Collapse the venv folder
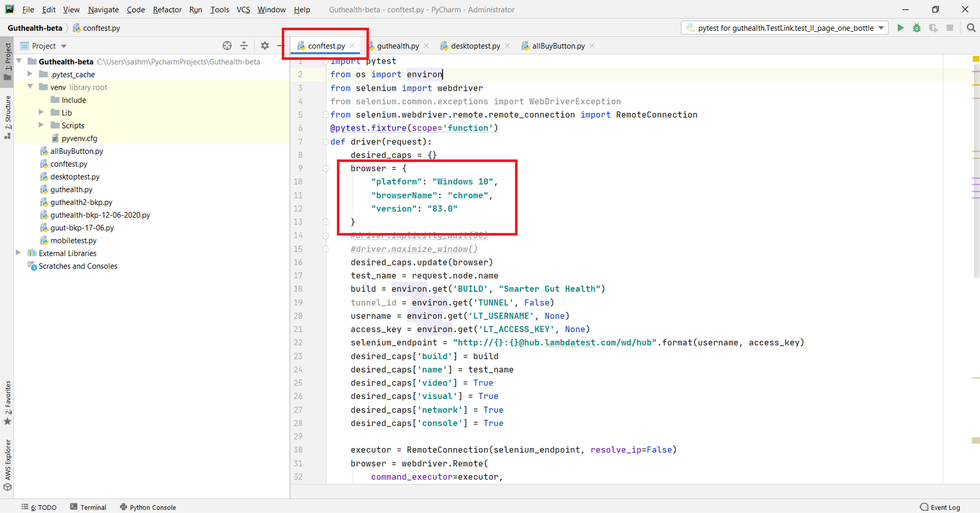 pyautogui.click(x=30, y=87)
